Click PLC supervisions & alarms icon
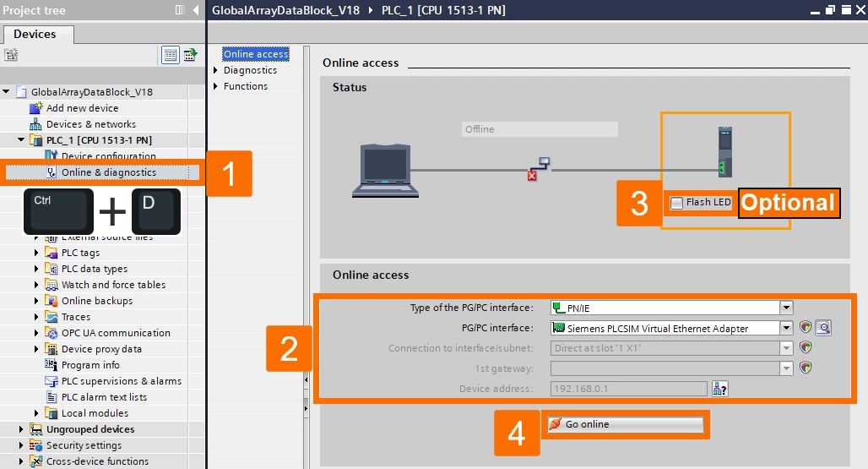The height and width of the screenshot is (469, 868). (x=51, y=381)
